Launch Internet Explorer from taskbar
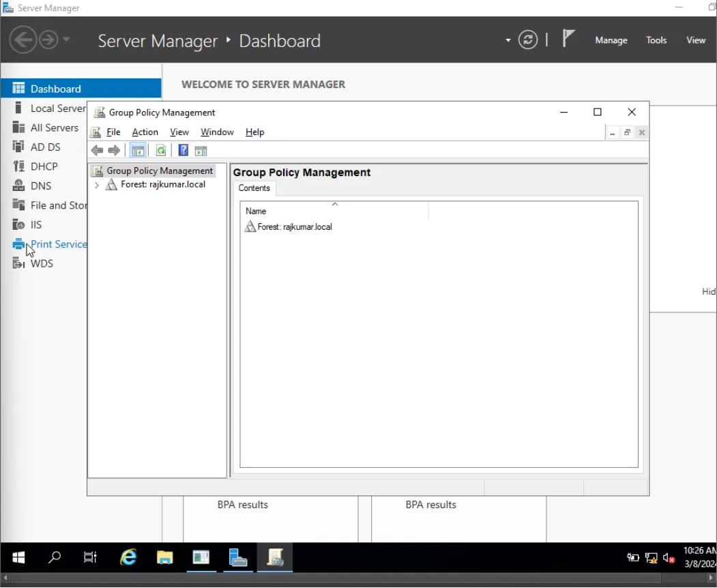 pos(128,557)
